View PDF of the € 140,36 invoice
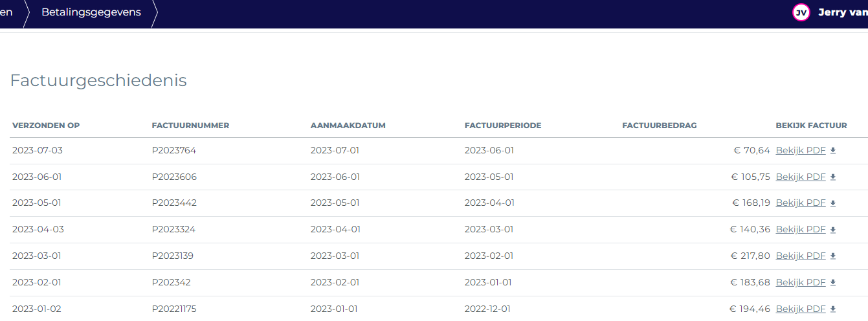Viewport: 868px width, 321px height. 801,229
